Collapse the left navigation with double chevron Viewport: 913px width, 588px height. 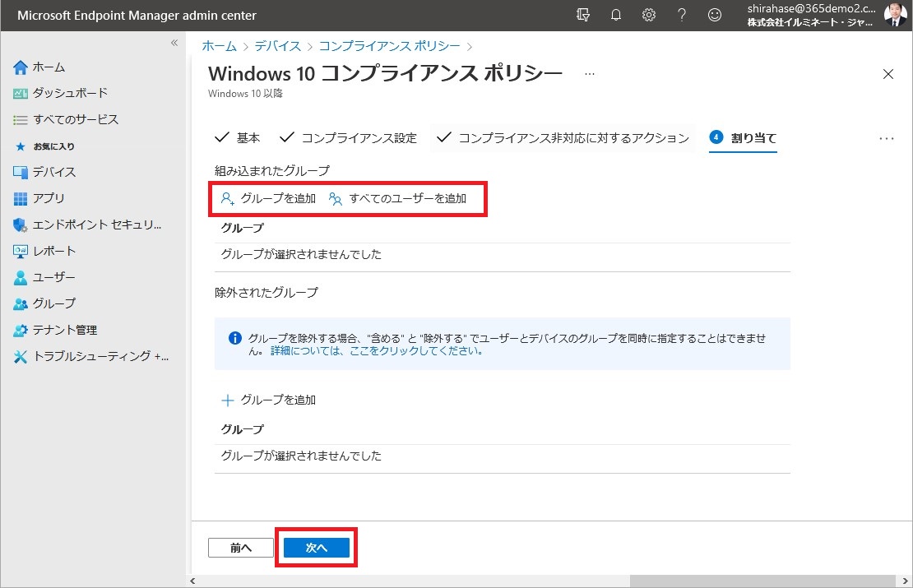click(174, 43)
